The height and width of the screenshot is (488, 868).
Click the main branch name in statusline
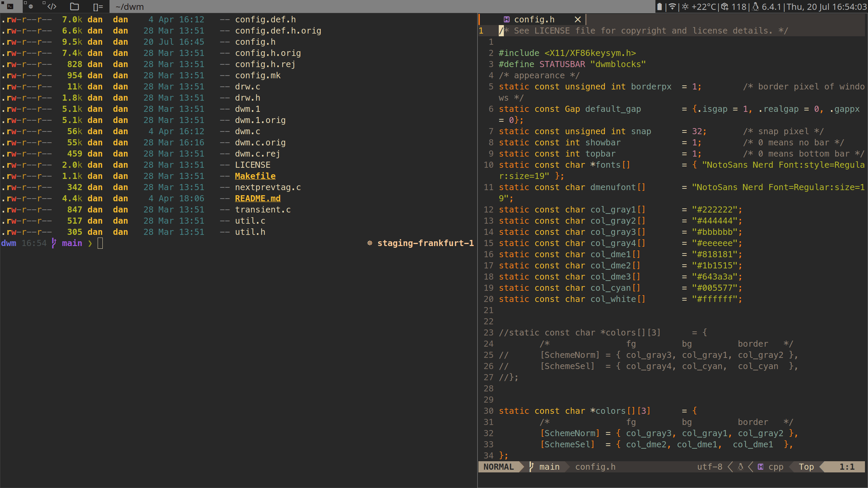[x=549, y=467]
